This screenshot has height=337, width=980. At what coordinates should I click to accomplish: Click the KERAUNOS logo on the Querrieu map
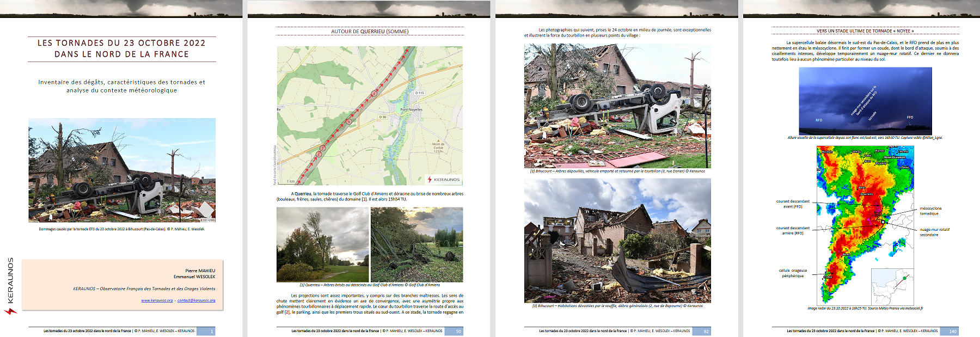[444, 179]
